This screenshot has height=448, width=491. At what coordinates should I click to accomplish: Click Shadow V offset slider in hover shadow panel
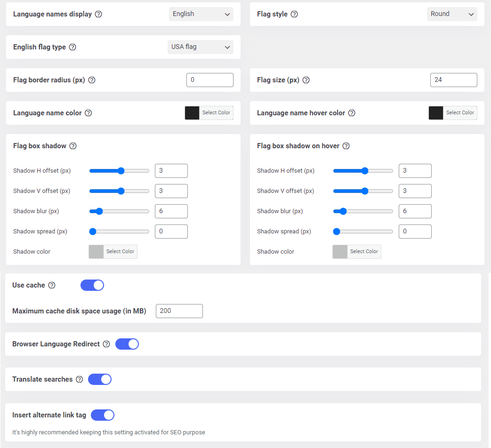point(363,191)
